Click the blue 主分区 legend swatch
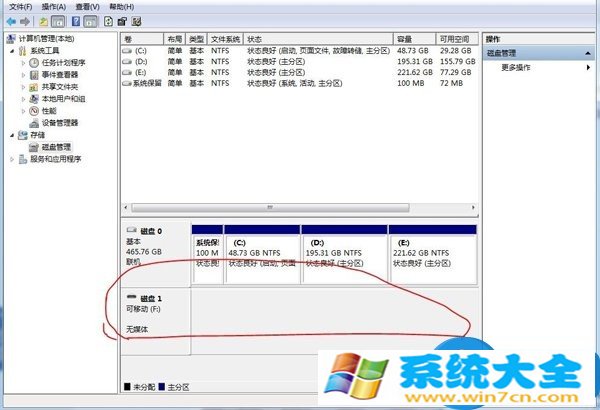Screen dimensions: 600x410 tap(161, 387)
